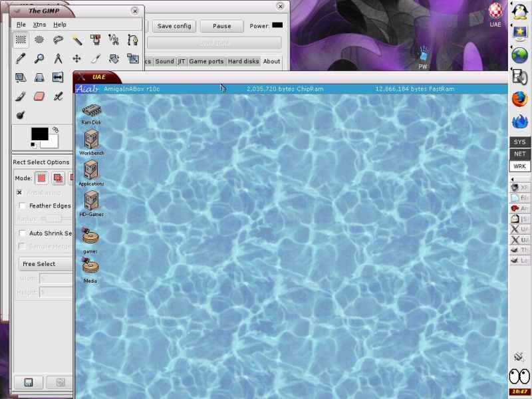This screenshot has height=399, width=532.
Task: Click the xeyes icon in the panel
Action: click(x=519, y=376)
